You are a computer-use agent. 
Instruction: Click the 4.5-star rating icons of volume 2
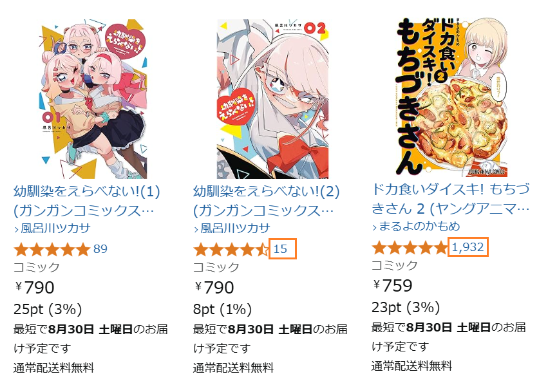click(231, 250)
